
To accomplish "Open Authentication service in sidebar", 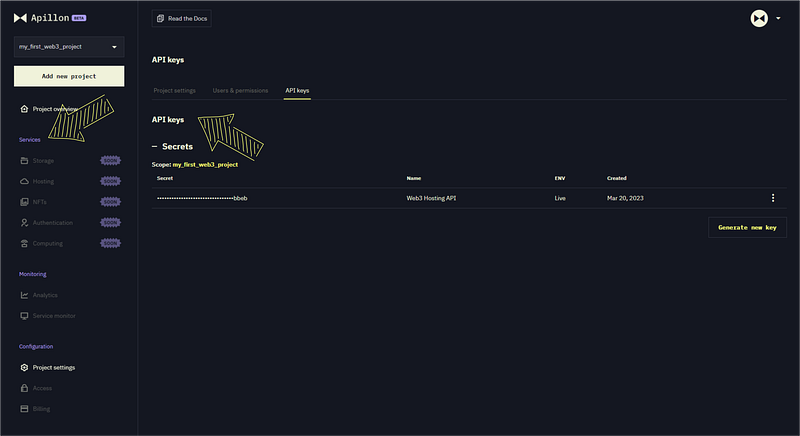I will (x=53, y=223).
